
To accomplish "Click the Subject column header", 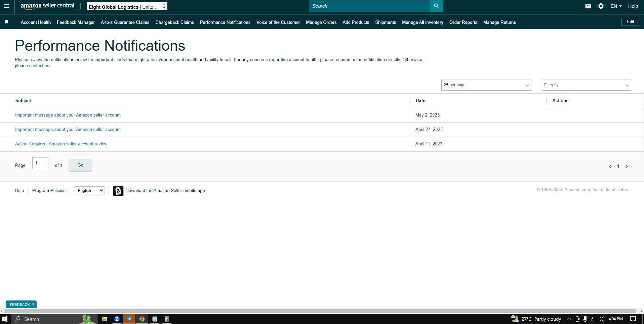I will coord(23,101).
